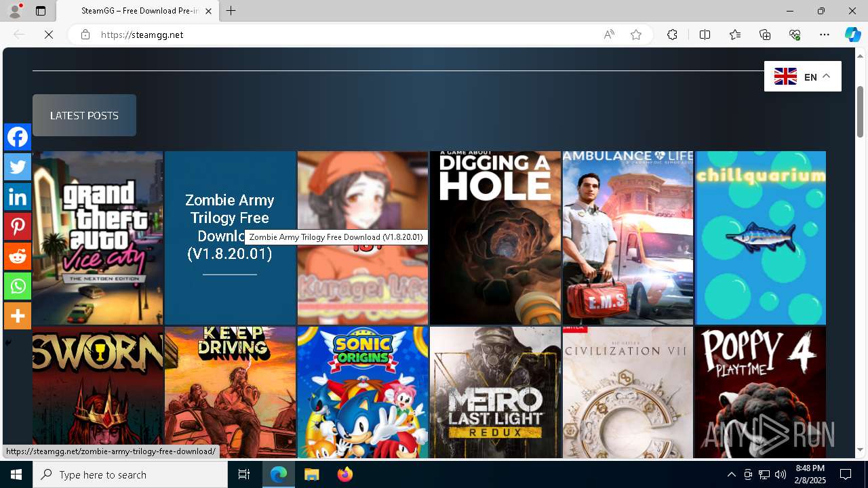Share page via Facebook icon
The height and width of the screenshot is (488, 868).
[18, 137]
